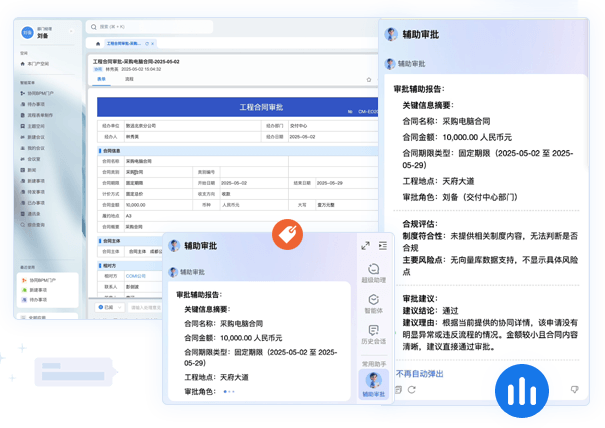Close the 工程合同审批 tab
Viewport: 605px width, 428px height.
pyautogui.click(x=152, y=44)
